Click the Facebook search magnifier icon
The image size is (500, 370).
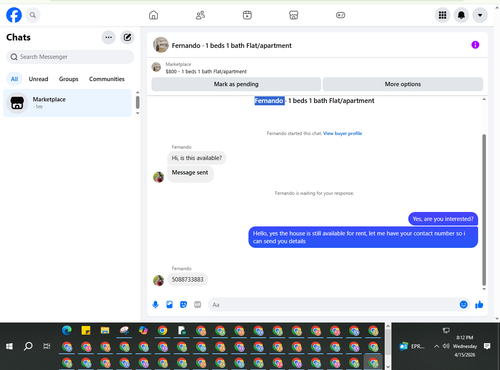click(x=33, y=15)
